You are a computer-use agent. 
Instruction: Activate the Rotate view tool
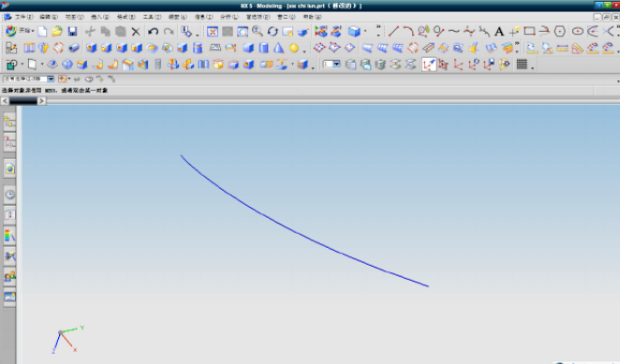click(273, 31)
